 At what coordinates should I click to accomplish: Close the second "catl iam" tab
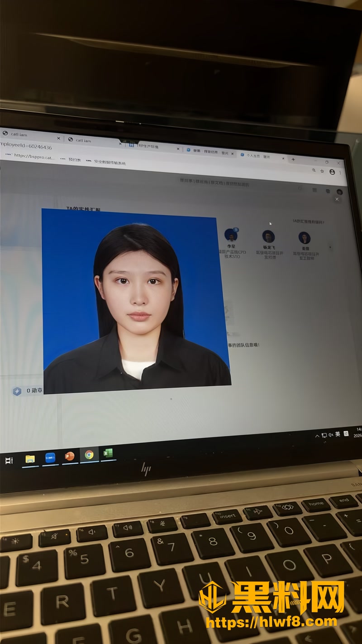[x=120, y=144]
